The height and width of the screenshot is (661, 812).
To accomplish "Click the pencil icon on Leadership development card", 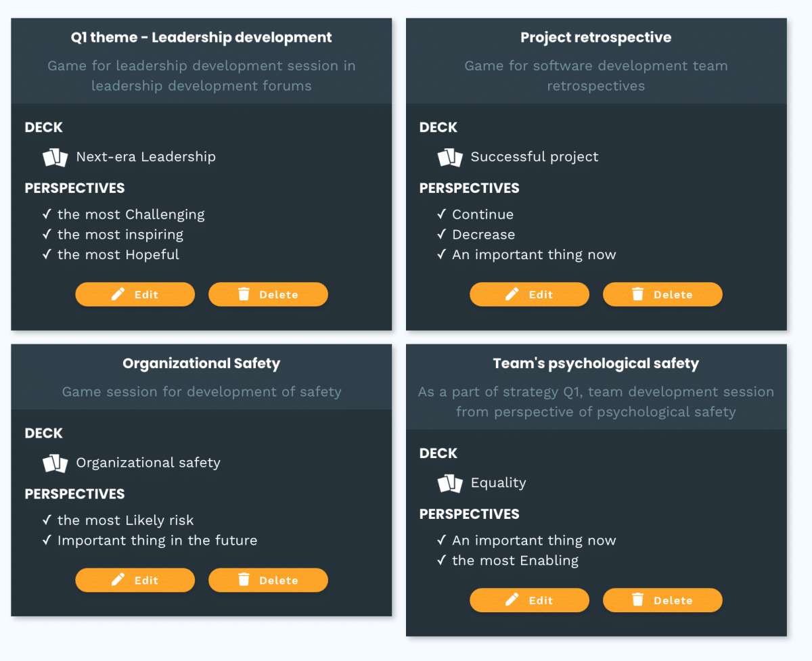I will click(x=118, y=294).
